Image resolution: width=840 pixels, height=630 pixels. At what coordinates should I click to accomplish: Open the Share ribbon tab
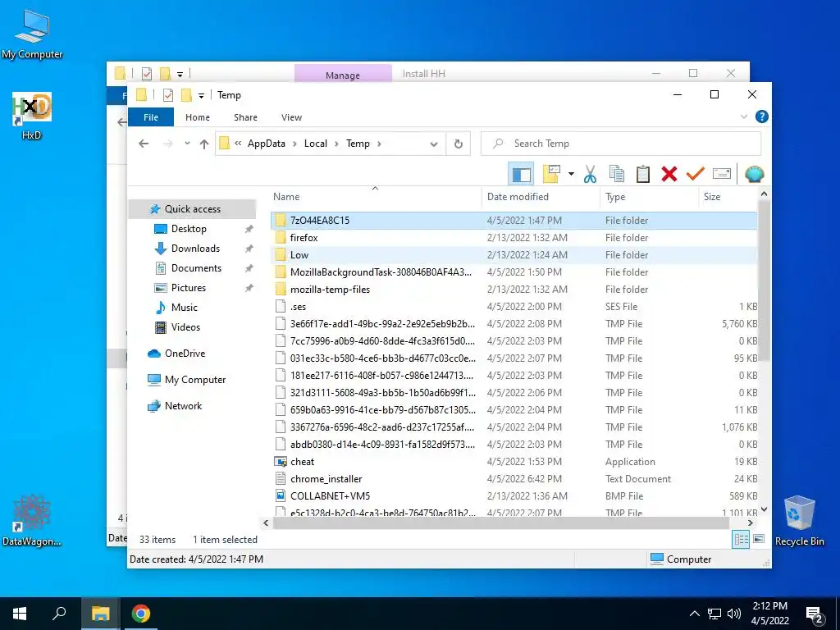245,117
